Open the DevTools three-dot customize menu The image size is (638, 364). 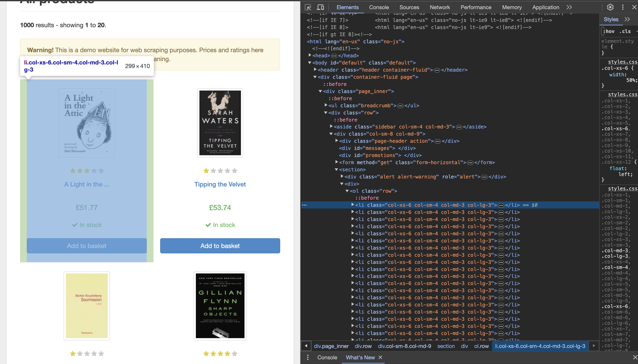point(623,7)
